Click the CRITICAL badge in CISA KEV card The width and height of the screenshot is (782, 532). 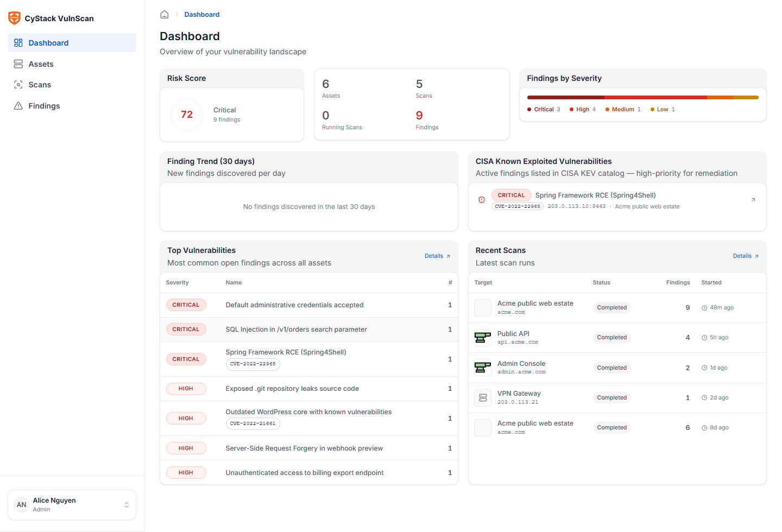click(512, 195)
